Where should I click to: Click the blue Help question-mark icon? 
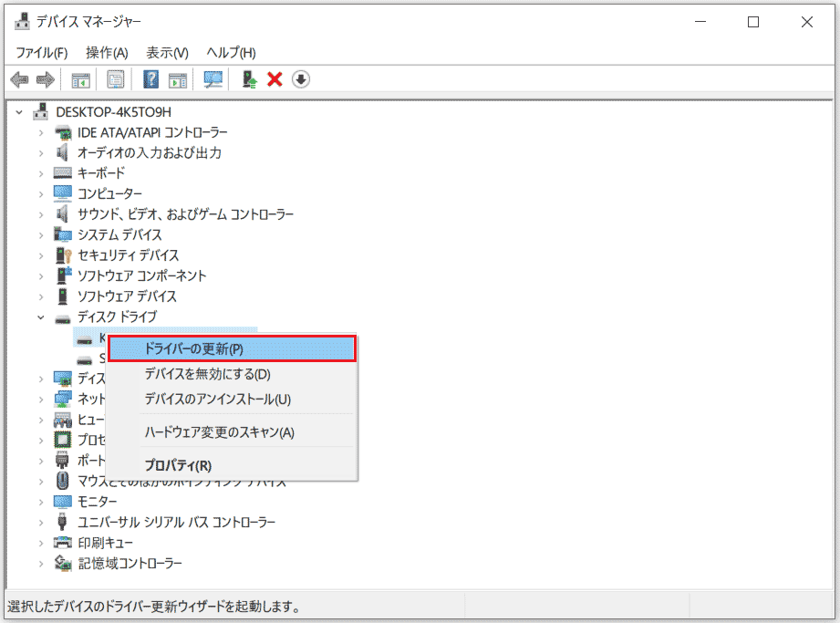click(151, 80)
